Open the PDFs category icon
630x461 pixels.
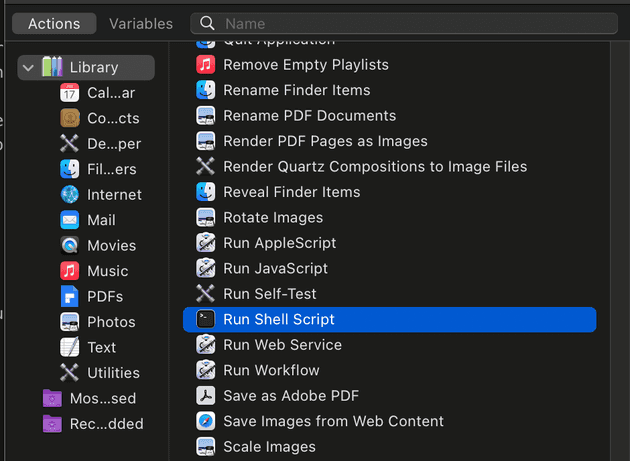coord(70,296)
